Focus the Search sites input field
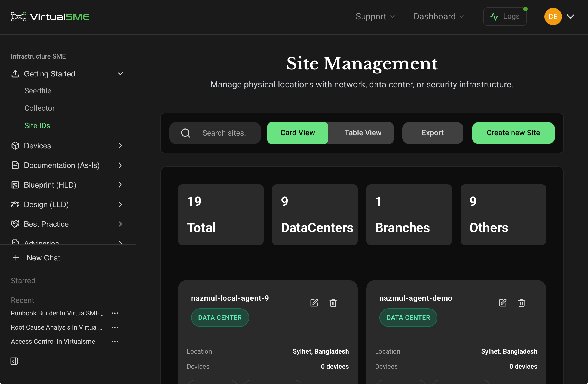Viewport: 588px width, 384px height. (215, 133)
